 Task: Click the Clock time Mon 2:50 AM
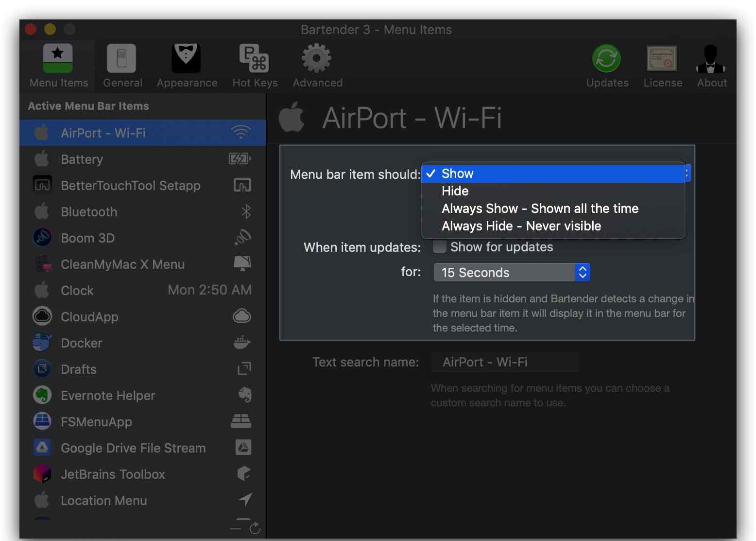pos(210,290)
